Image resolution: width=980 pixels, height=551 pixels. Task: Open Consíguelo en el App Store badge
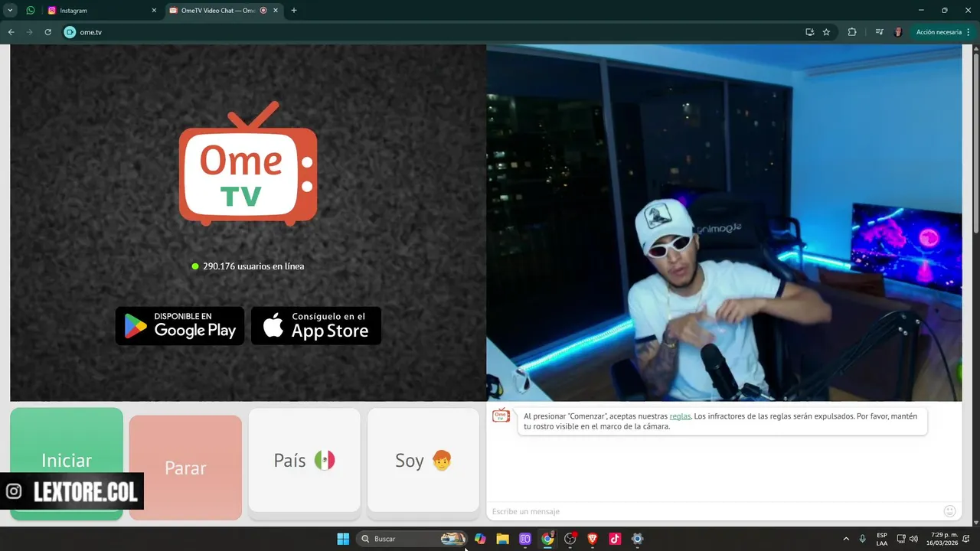click(x=316, y=326)
